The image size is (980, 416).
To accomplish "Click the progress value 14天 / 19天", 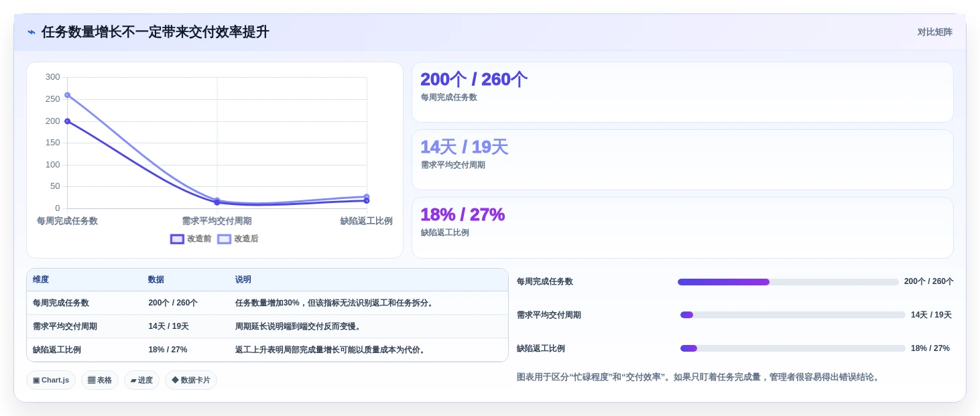I will point(931,315).
